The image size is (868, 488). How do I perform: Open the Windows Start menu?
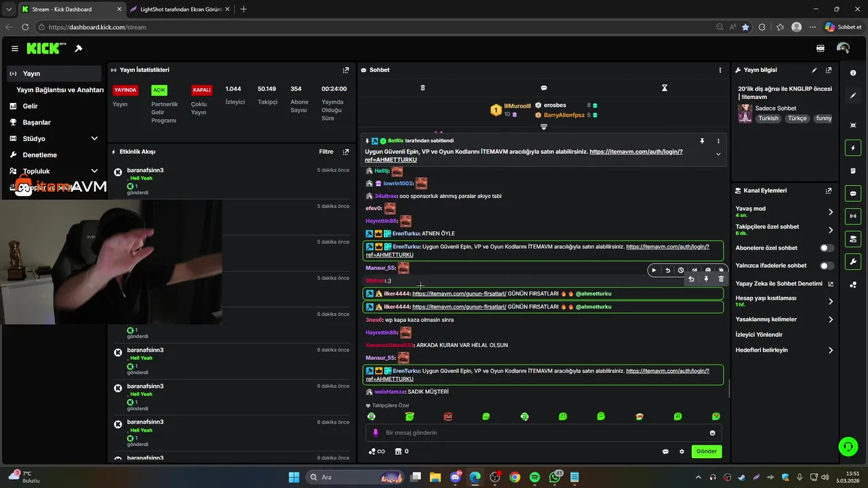(294, 477)
